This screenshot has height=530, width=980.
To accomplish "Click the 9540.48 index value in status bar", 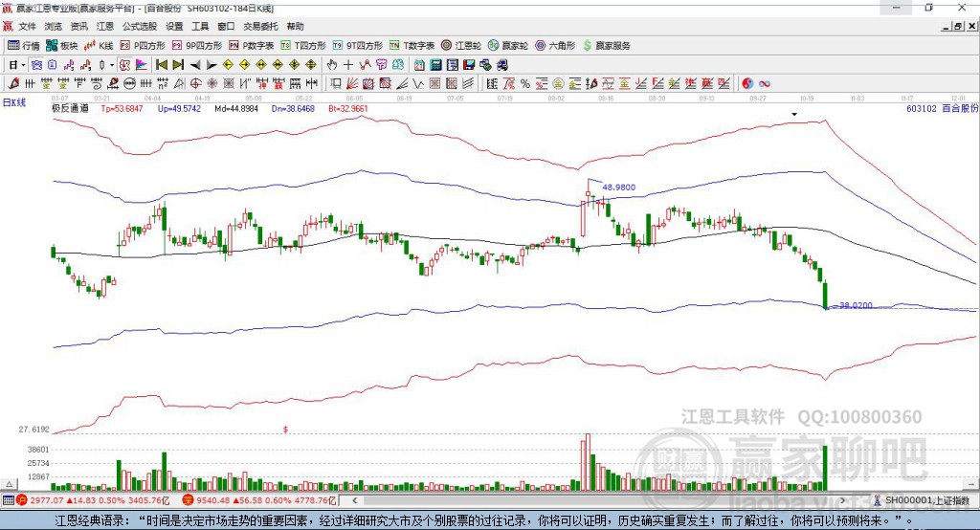I will tap(212, 500).
